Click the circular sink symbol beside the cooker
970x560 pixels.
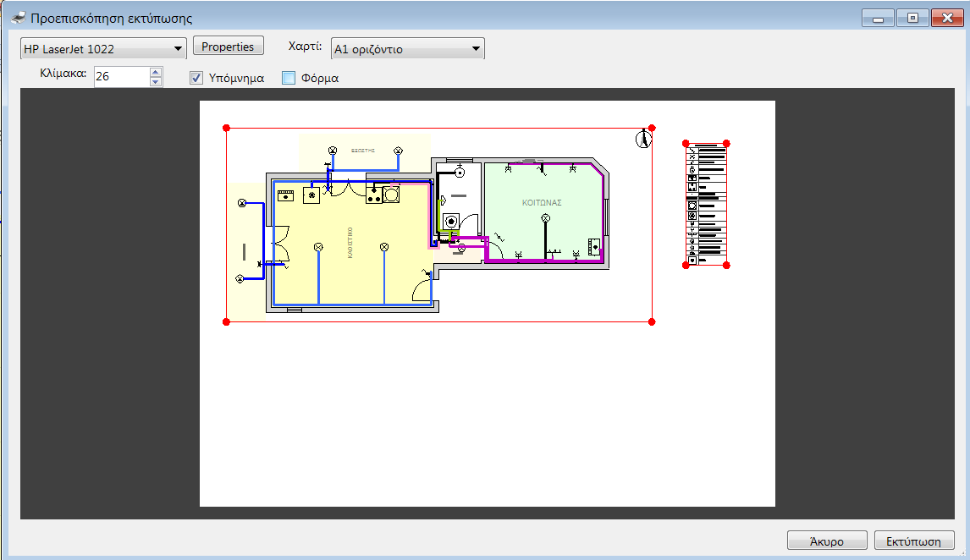click(391, 195)
